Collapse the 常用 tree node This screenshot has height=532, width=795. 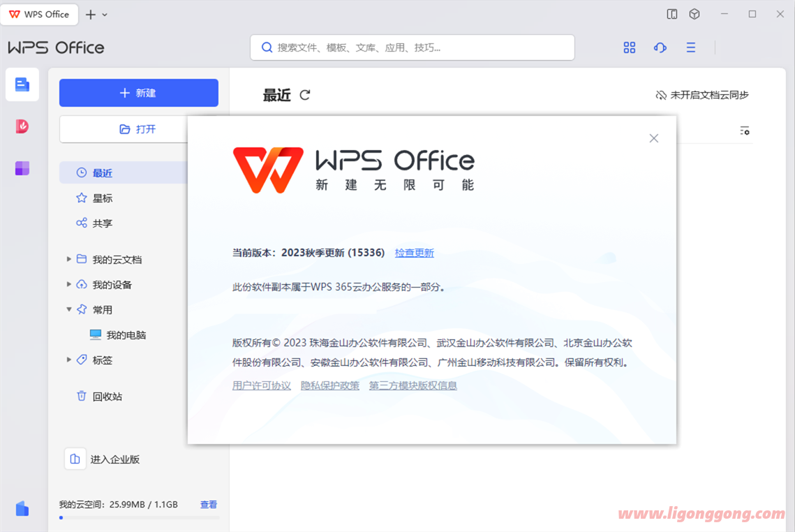click(68, 309)
